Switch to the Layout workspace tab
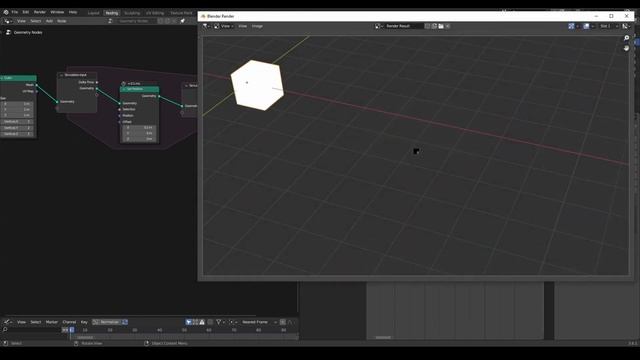The height and width of the screenshot is (360, 640). 93,13
